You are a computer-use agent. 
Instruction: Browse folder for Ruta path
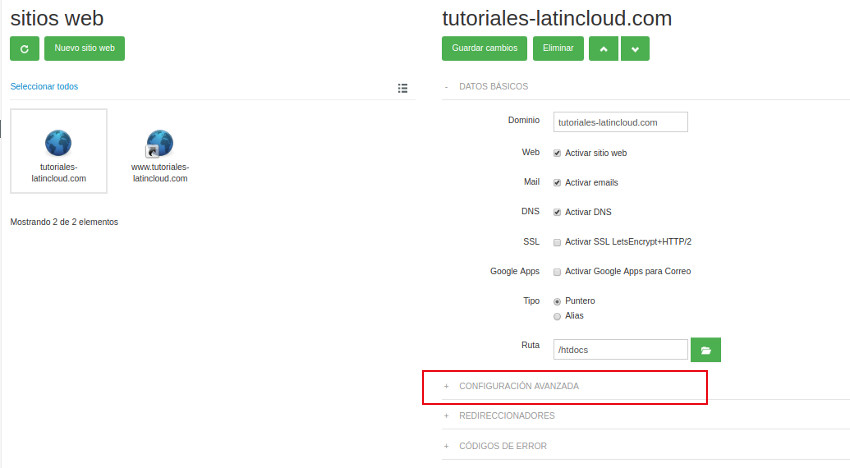click(706, 350)
